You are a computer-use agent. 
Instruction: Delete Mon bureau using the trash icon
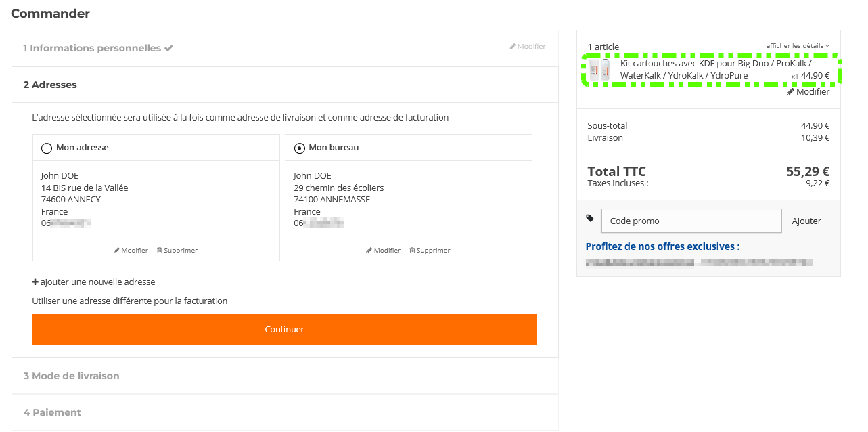[412, 251]
